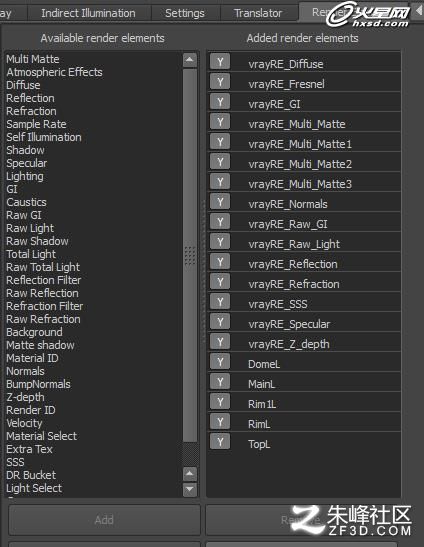Click the dotted grip handle on divider

[190, 256]
